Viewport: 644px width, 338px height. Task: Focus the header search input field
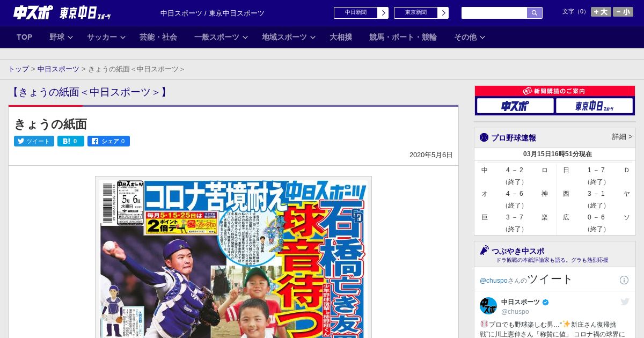[x=494, y=13]
